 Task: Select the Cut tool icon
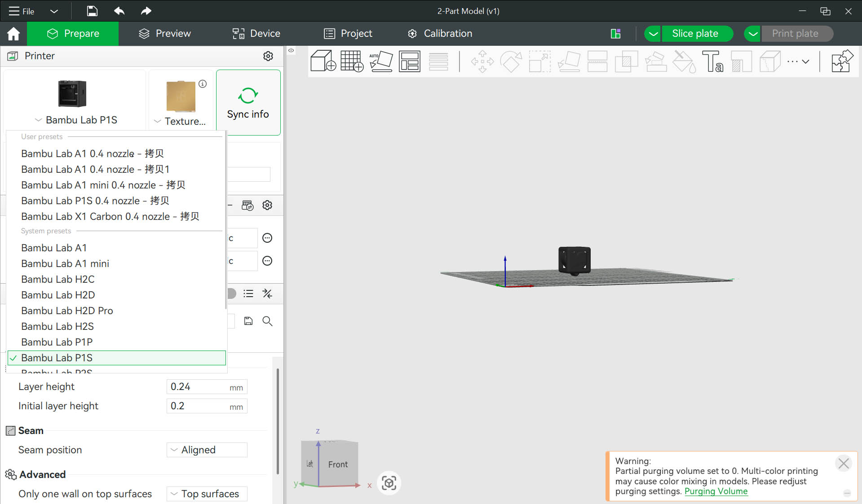597,61
